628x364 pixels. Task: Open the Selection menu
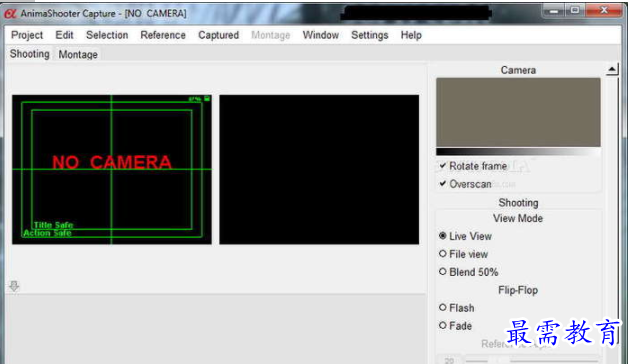pyautogui.click(x=107, y=35)
